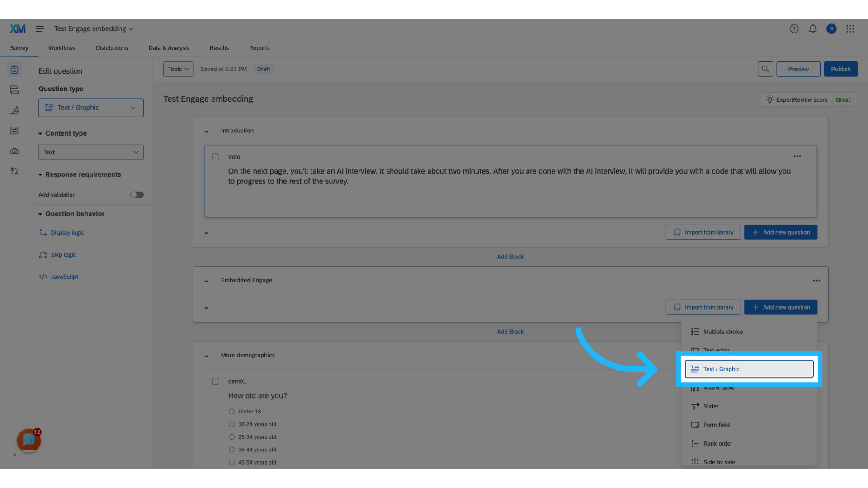Toggle the Add validation switch
Image resolution: width=868 pixels, height=488 pixels.
point(137,195)
